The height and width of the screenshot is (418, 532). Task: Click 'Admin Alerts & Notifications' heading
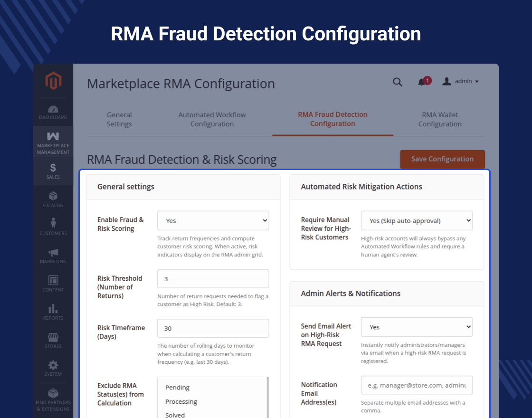351,294
